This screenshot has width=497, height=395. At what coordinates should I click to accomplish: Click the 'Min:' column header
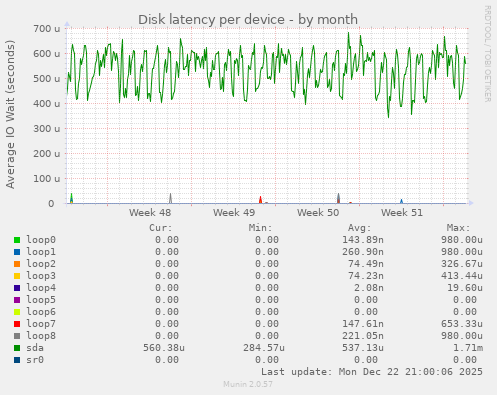260,228
